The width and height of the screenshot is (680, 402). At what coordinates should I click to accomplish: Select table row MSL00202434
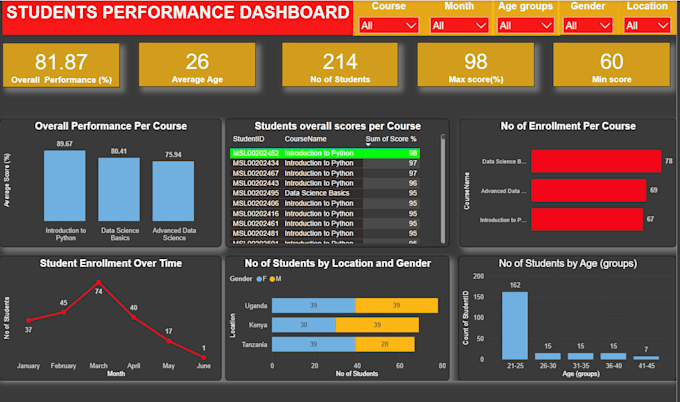[325, 163]
